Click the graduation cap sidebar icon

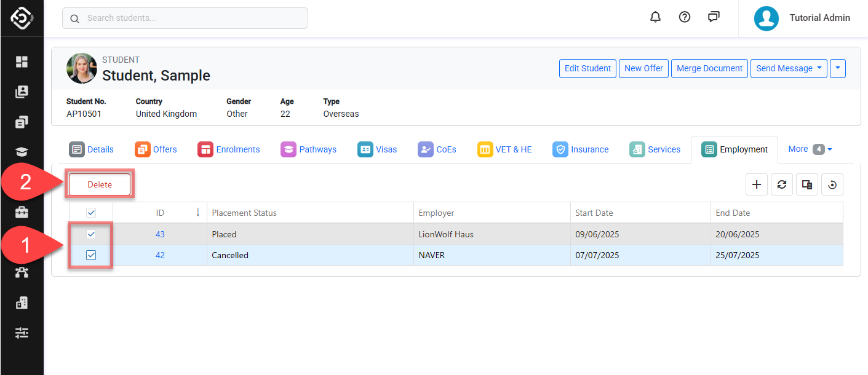click(x=22, y=152)
